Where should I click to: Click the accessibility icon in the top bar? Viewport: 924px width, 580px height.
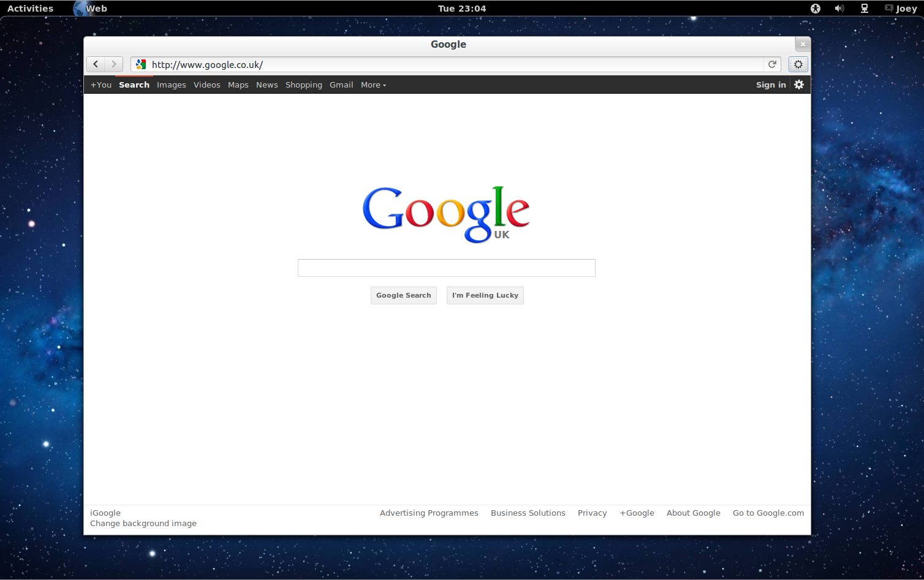point(815,8)
